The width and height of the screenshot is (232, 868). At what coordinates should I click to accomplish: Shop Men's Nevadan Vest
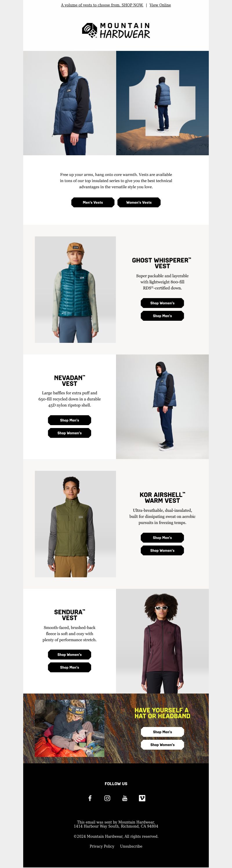[70, 420]
